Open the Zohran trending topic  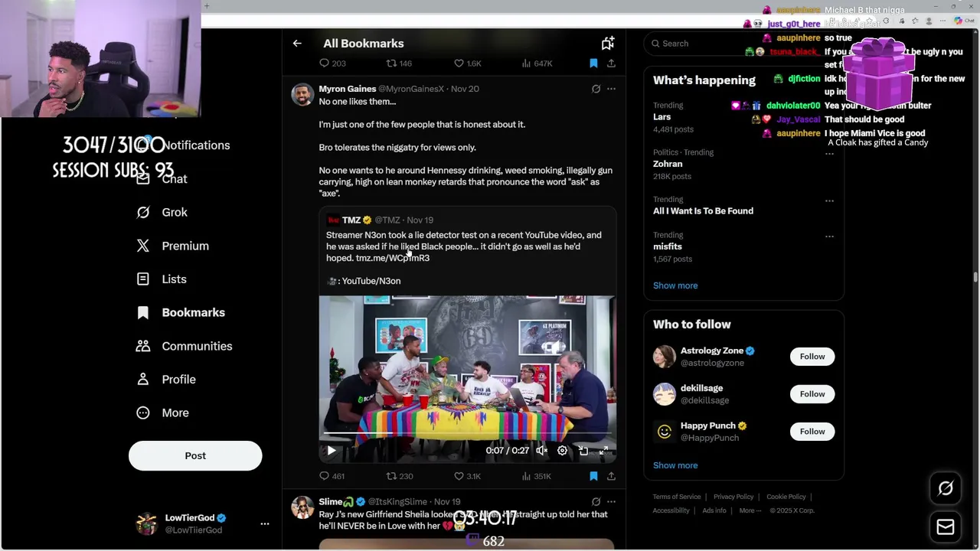[668, 164]
